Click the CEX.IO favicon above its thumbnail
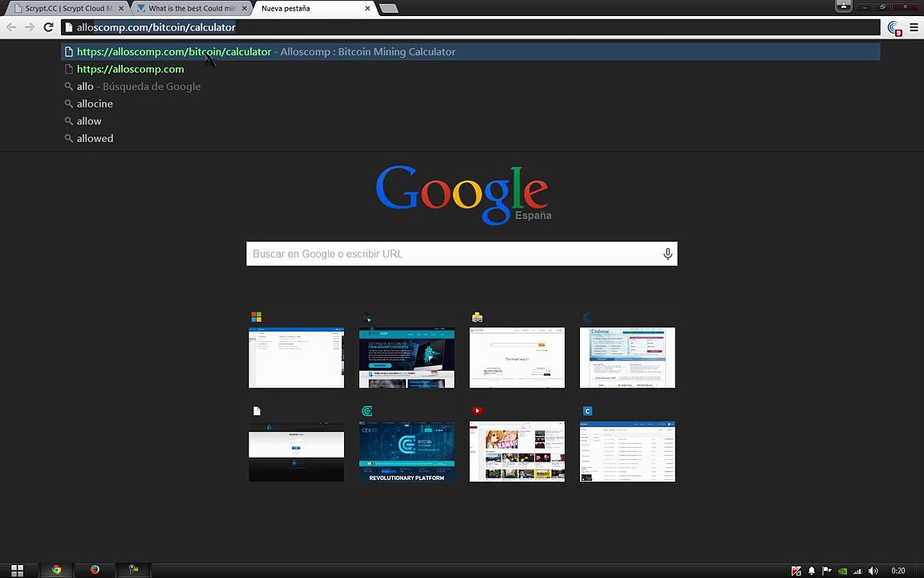924x578 pixels. coord(367,411)
